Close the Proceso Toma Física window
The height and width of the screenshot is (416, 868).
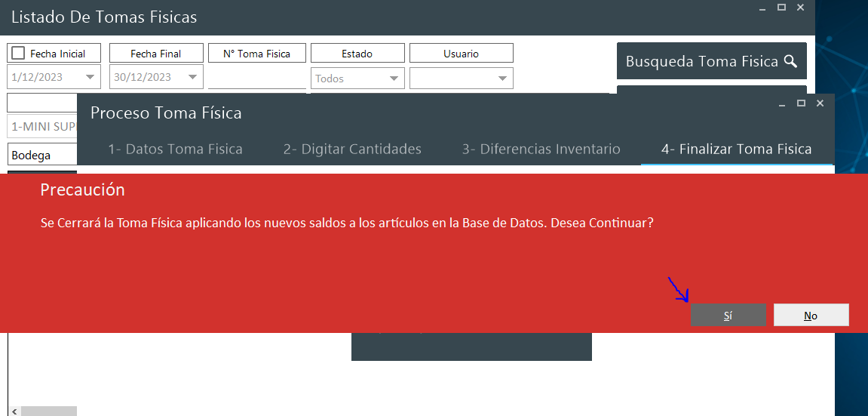tap(820, 103)
